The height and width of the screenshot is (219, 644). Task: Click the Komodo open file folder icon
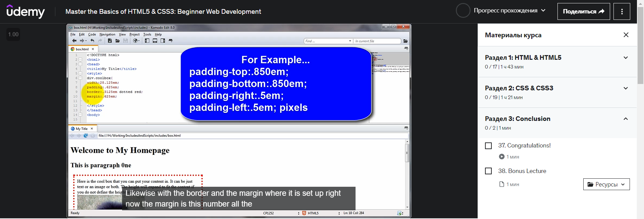[118, 41]
